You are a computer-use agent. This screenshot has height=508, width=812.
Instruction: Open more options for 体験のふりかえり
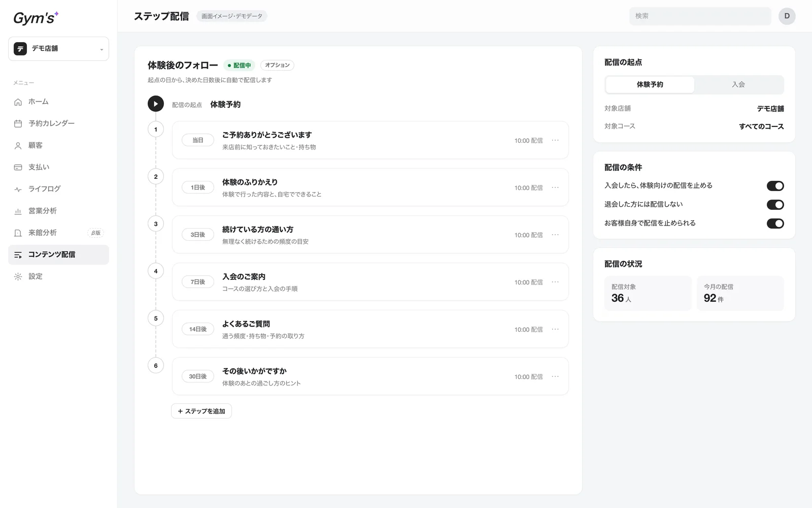[x=555, y=187]
